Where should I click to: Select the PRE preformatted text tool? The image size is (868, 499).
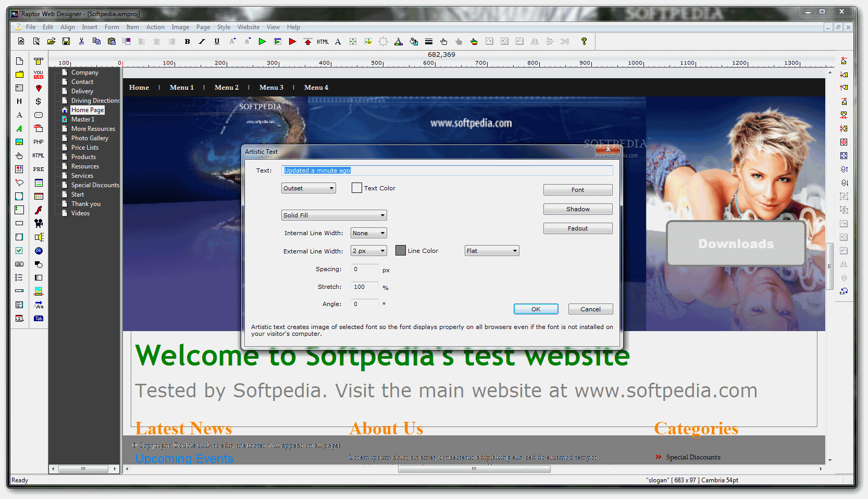(39, 169)
